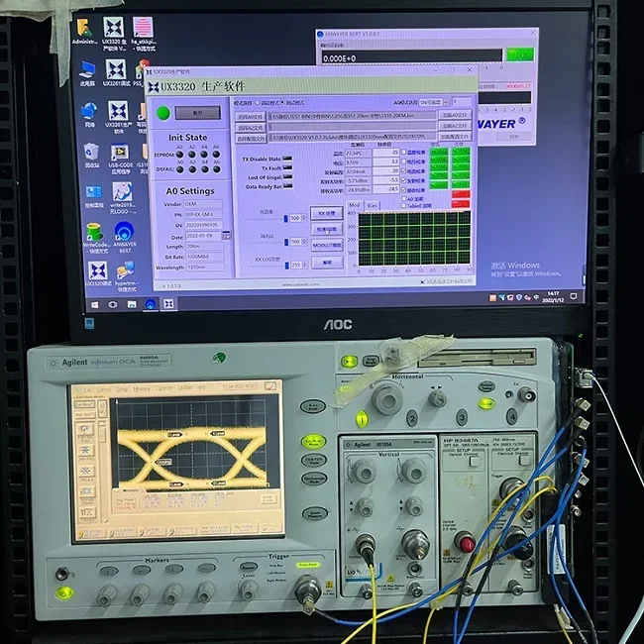
Task: Click the down arrow of oscilloscope toolbar scrollbar
Action: click(x=104, y=520)
